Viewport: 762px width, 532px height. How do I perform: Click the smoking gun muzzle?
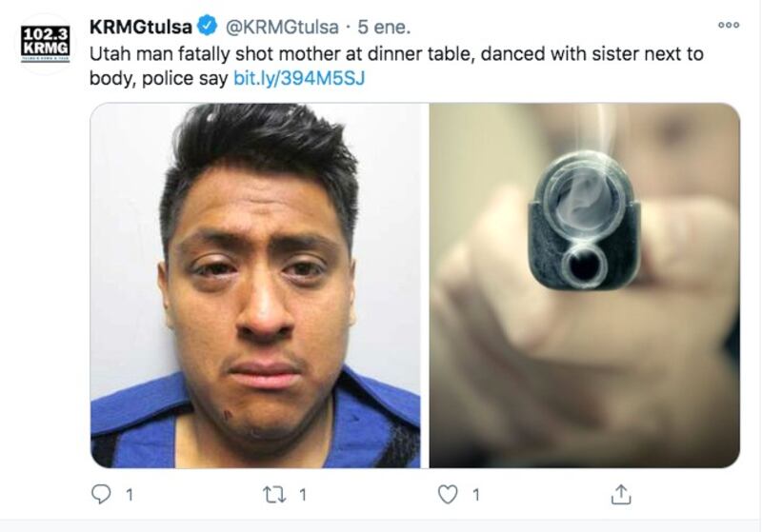pos(583,221)
